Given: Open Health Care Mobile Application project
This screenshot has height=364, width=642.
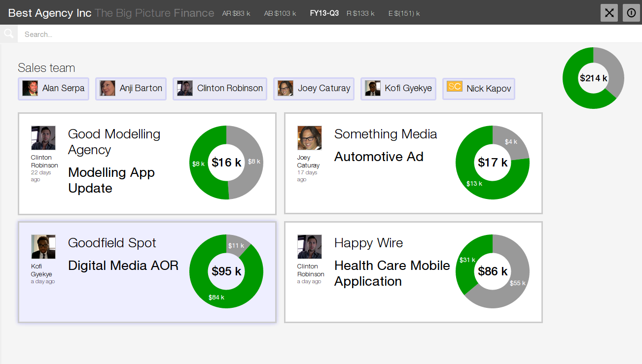Looking at the screenshot, I should point(392,273).
